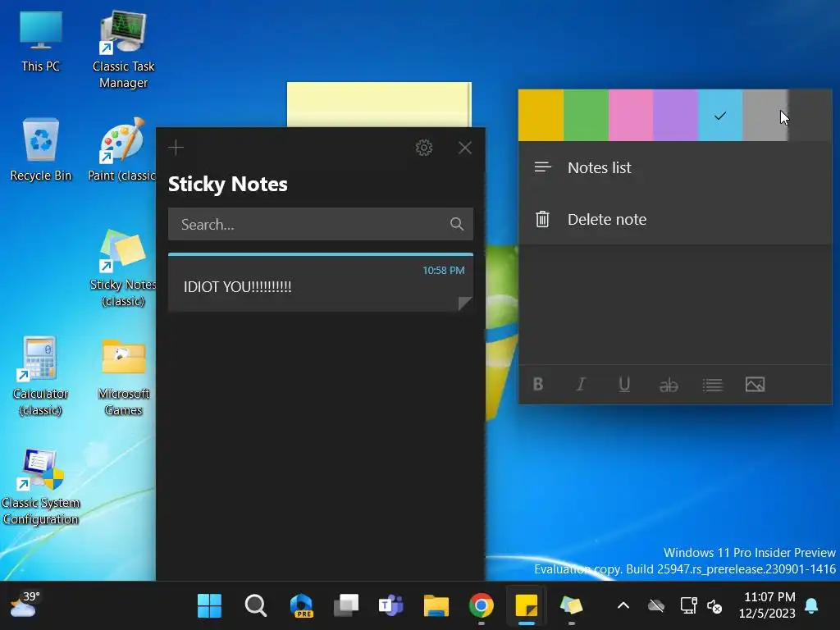Image resolution: width=840 pixels, height=630 pixels.
Task: Launch Microsoft Edge PRE from taskbar
Action: click(301, 606)
